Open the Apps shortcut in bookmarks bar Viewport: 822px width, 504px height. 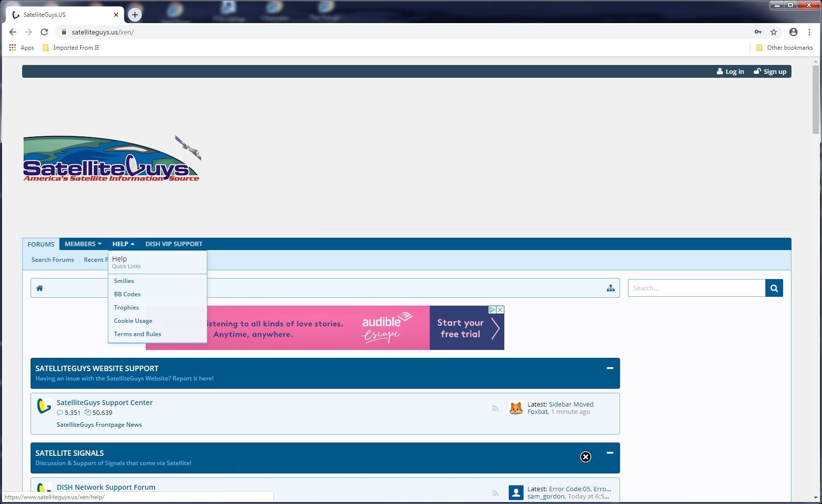[x=22, y=48]
